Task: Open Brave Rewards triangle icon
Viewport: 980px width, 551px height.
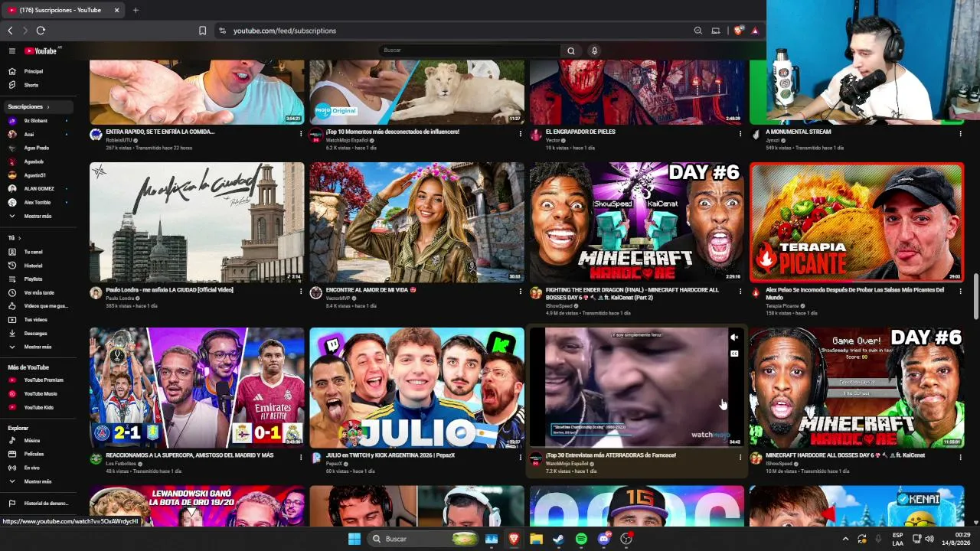Action: (x=755, y=31)
